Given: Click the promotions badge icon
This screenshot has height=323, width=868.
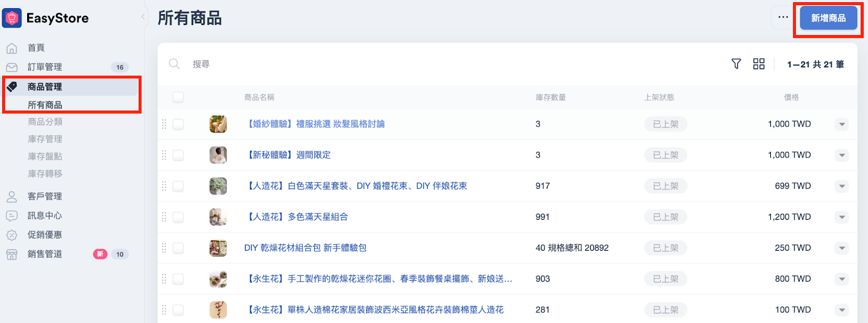Looking at the screenshot, I should pyautogui.click(x=12, y=235).
